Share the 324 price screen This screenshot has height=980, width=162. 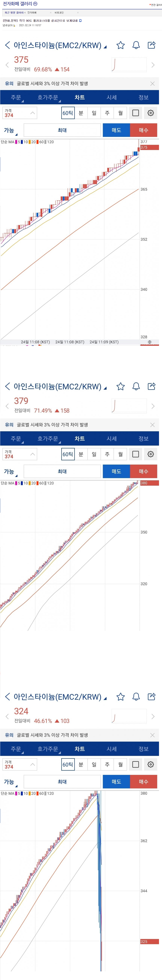[x=151, y=697]
